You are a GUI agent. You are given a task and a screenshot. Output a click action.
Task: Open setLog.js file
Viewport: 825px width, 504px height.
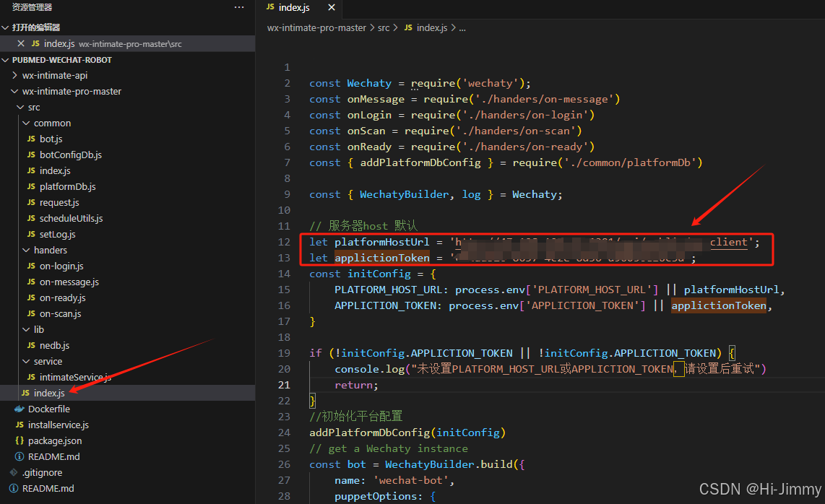click(x=57, y=235)
